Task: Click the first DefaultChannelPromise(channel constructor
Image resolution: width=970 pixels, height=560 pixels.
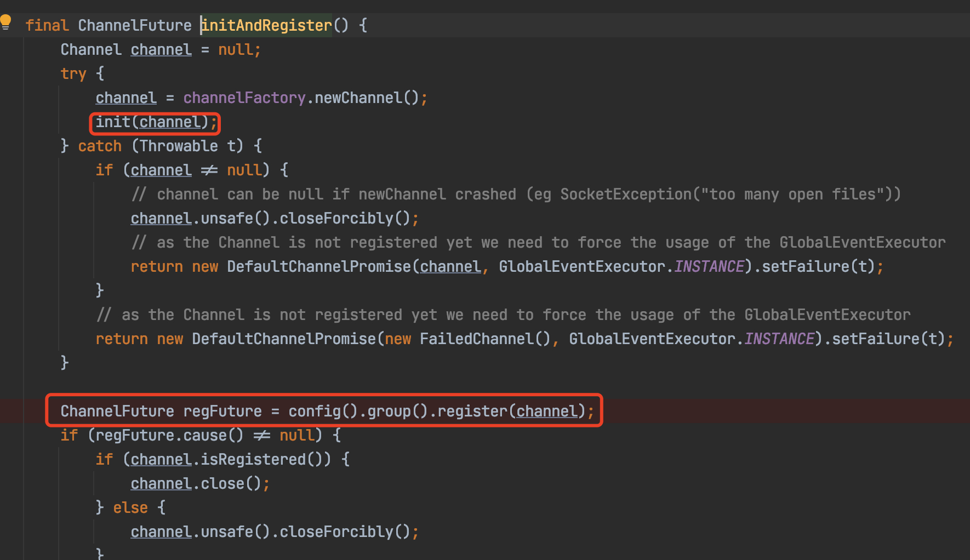Action: [x=354, y=266]
